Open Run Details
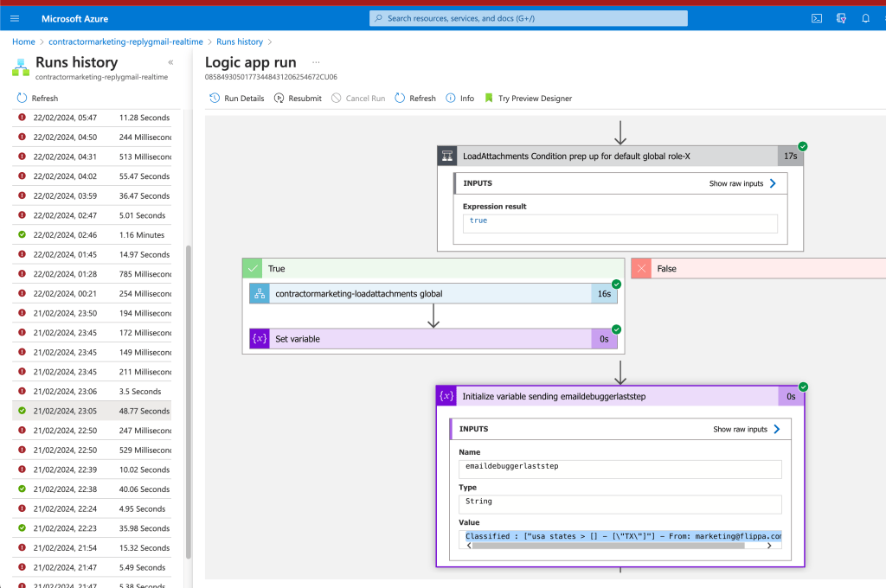The height and width of the screenshot is (588, 886). tap(237, 99)
